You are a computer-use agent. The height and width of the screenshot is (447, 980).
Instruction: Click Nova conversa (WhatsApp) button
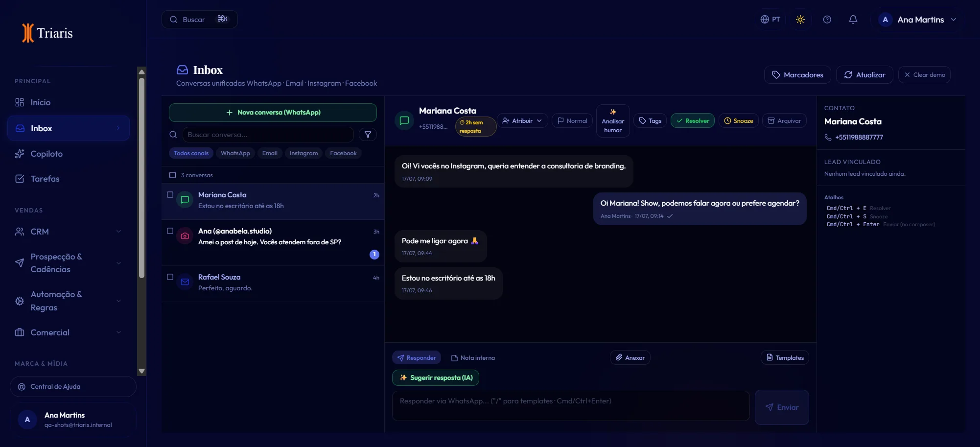point(273,113)
